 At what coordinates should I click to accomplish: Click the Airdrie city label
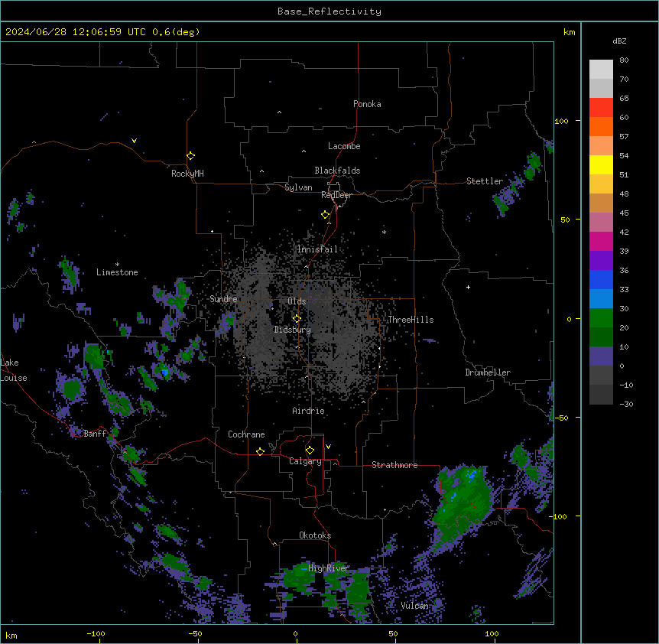[x=309, y=411]
